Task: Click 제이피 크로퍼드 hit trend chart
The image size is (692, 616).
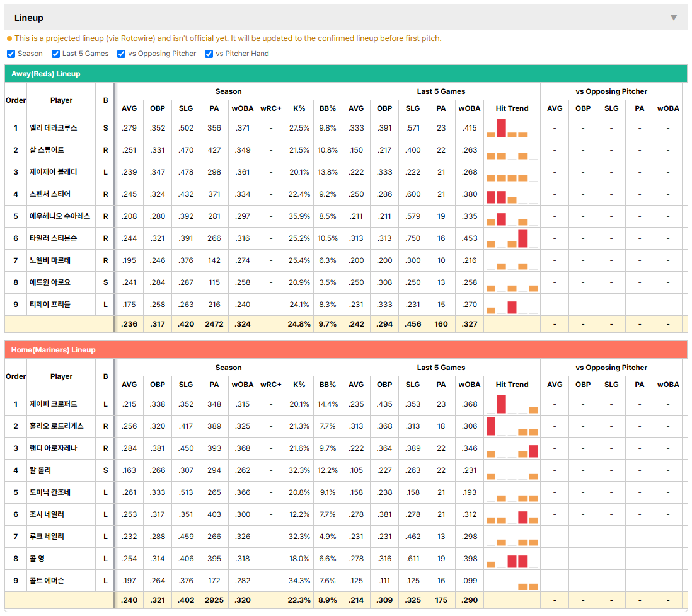Action: click(512, 404)
